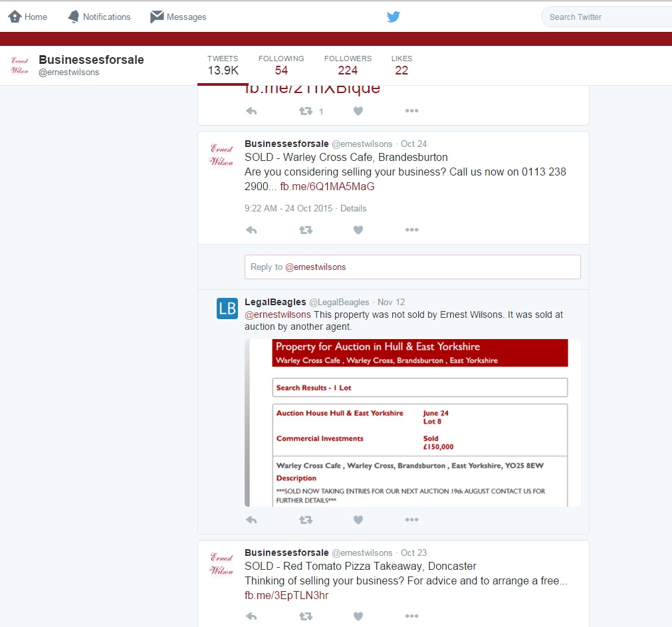
Task: Like the LegalBeagles tweet
Action: pos(358,520)
